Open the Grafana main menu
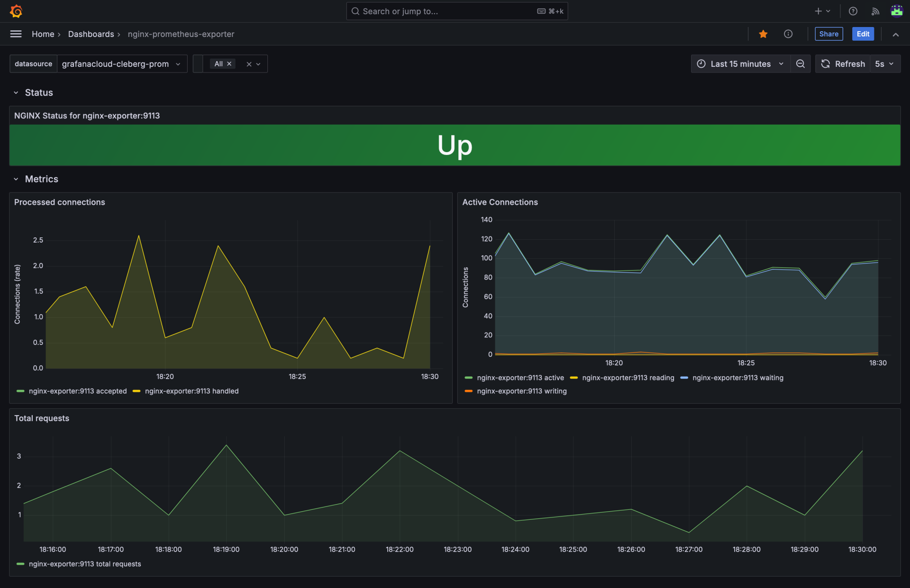This screenshot has width=910, height=588. click(x=16, y=34)
